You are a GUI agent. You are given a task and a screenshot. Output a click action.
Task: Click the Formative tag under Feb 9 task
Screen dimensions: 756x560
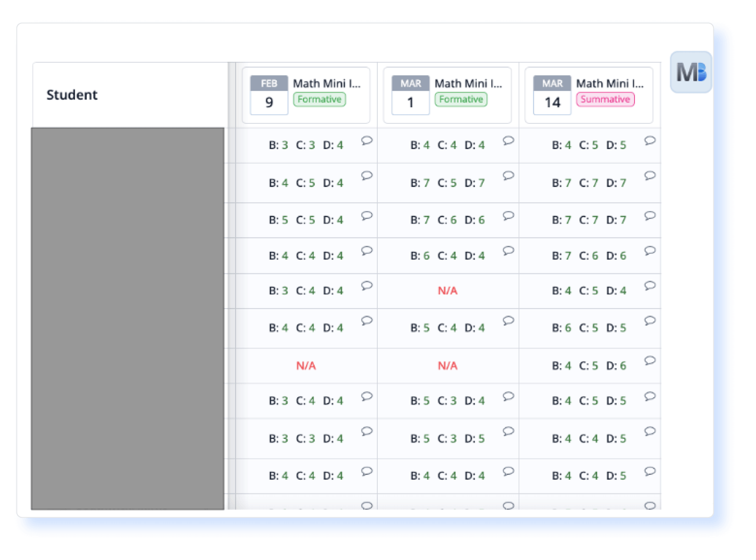point(319,100)
